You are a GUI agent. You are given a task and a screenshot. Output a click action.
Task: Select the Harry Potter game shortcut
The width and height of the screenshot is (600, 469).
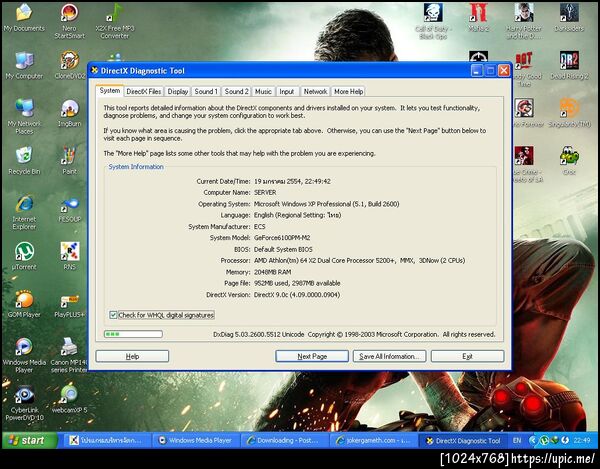click(523, 21)
